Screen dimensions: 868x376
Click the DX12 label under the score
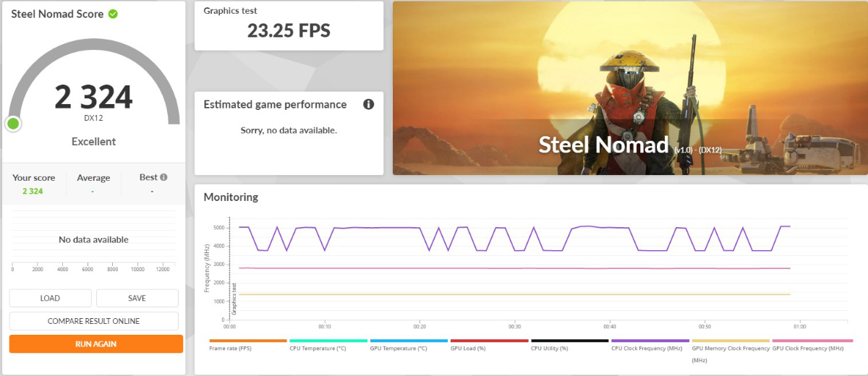(x=93, y=117)
